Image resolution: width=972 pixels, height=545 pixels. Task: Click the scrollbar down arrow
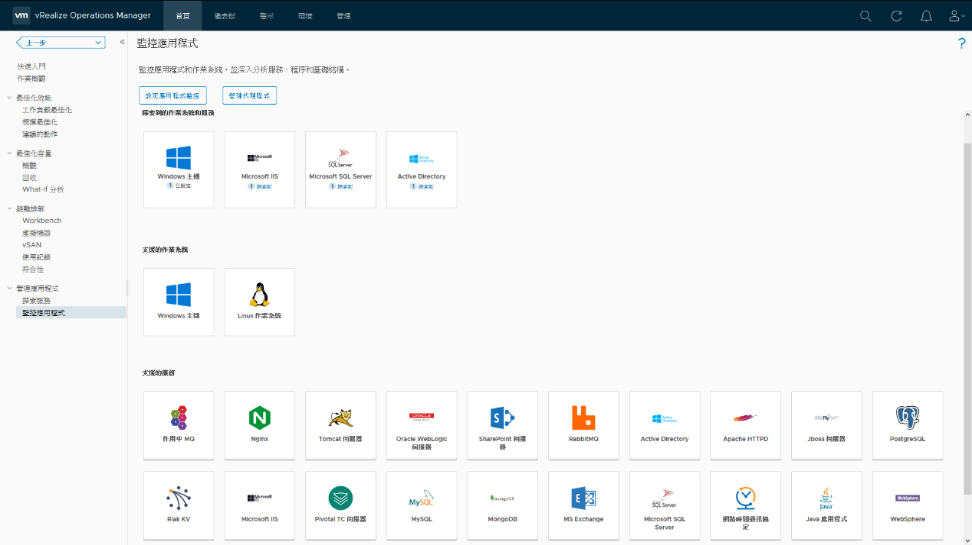967,541
